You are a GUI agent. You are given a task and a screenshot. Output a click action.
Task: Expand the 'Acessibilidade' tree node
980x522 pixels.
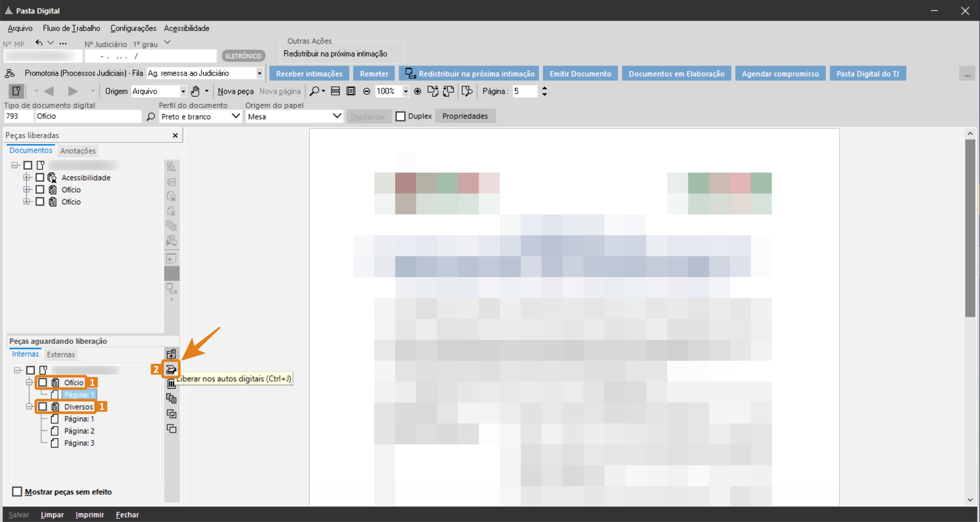[26, 177]
